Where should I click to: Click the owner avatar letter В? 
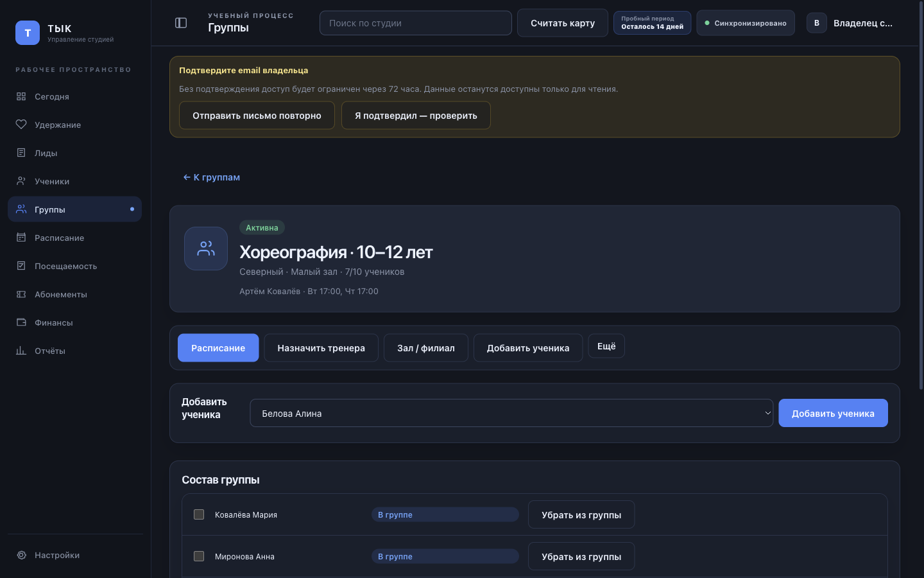click(817, 23)
